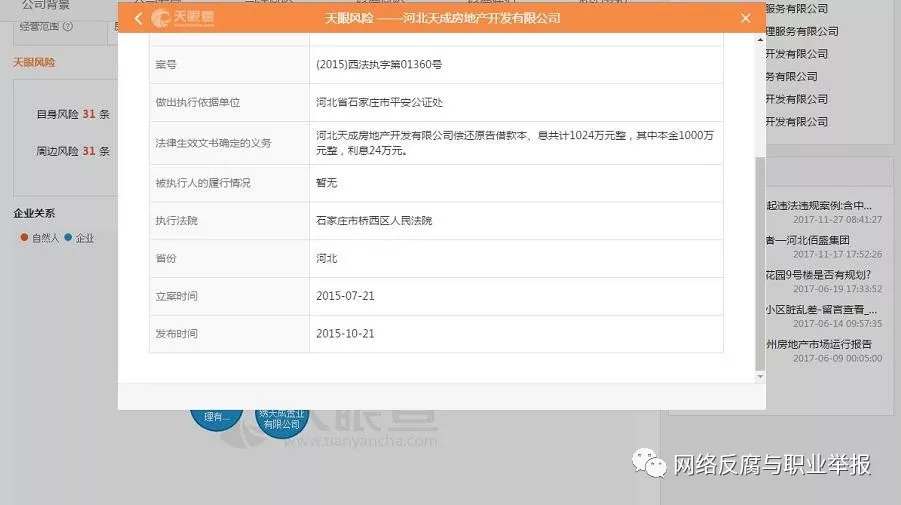The image size is (901, 505).
Task: Open news item 起违法违规案例:含中...
Action: click(819, 206)
